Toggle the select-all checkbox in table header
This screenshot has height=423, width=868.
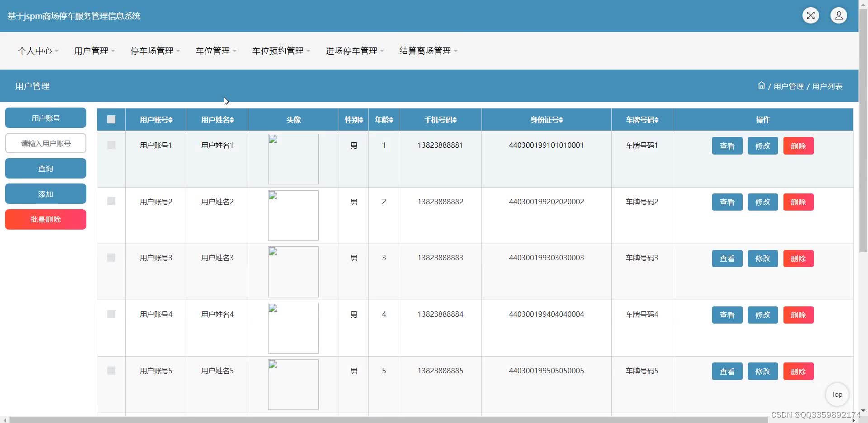point(111,119)
